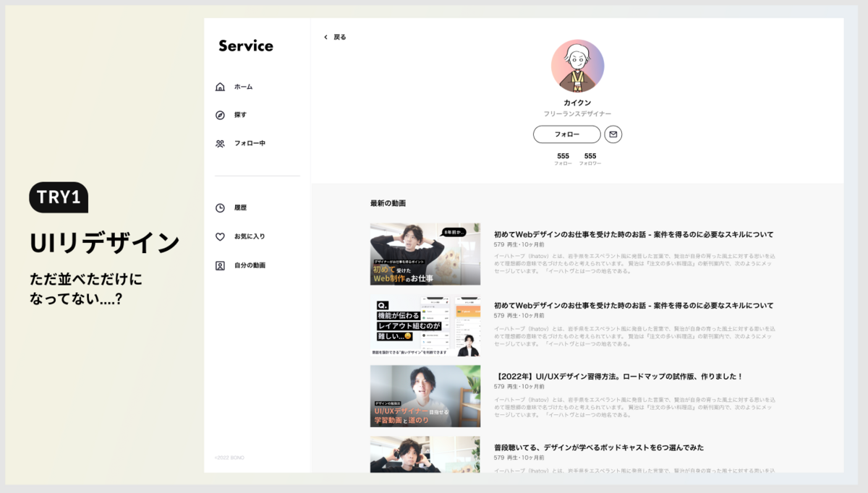Click the person icon beside 自分の動画
This screenshot has height=493, width=868.
click(x=220, y=265)
